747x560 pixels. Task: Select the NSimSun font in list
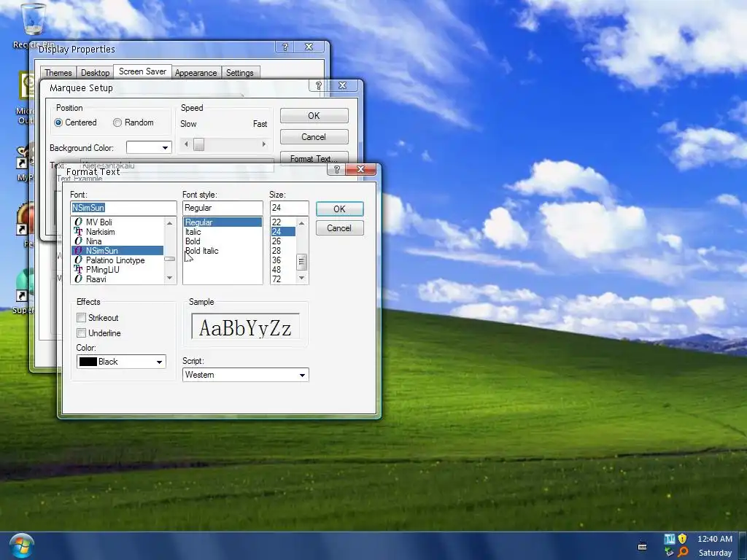click(117, 251)
